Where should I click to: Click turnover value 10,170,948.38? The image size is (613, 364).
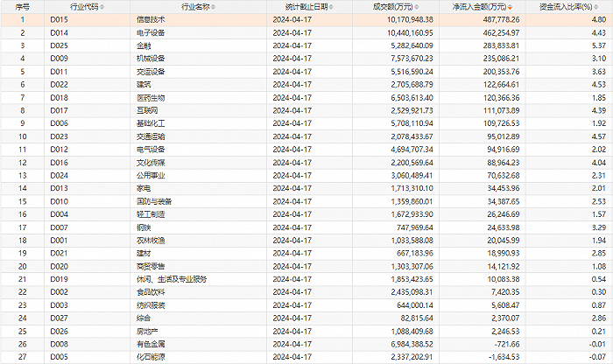(x=410, y=19)
